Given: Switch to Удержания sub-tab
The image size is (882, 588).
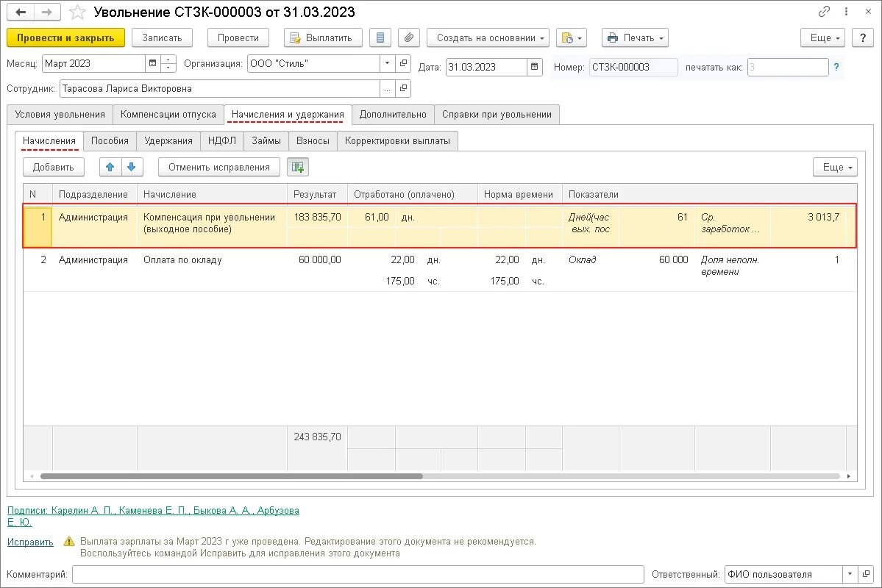Looking at the screenshot, I should pos(168,140).
